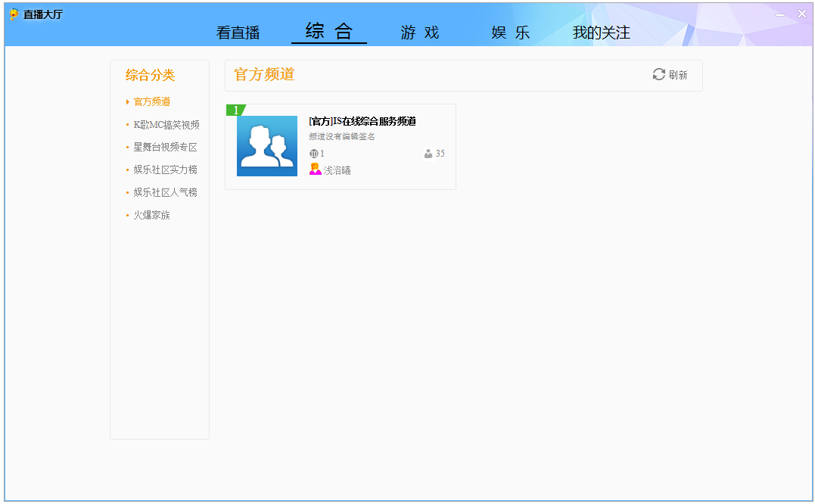
Task: Click the microphone icon showing count 1
Action: point(313,153)
